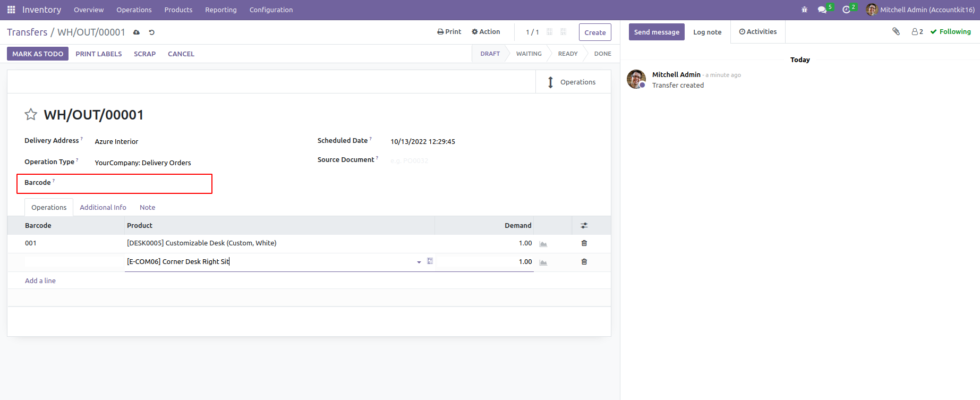Select the Done status stage

(x=602, y=54)
